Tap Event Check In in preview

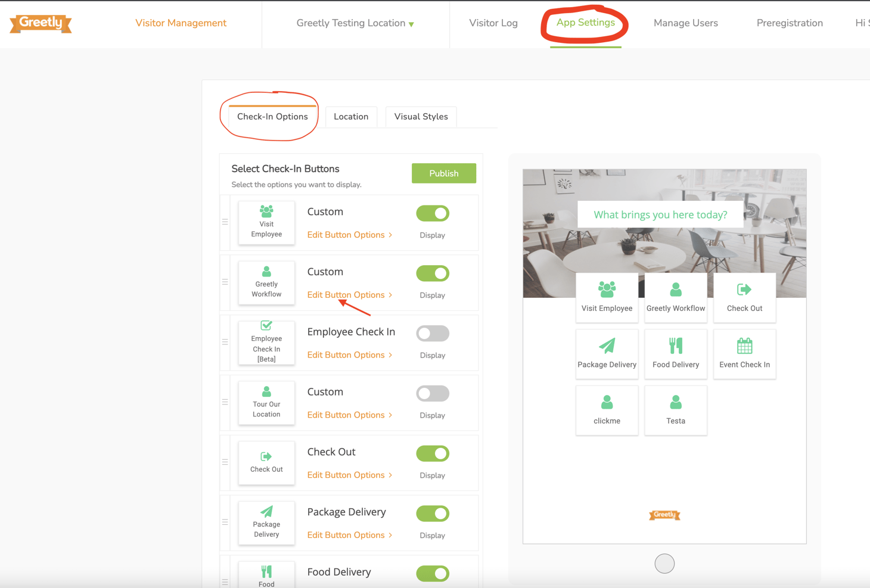coord(744,354)
